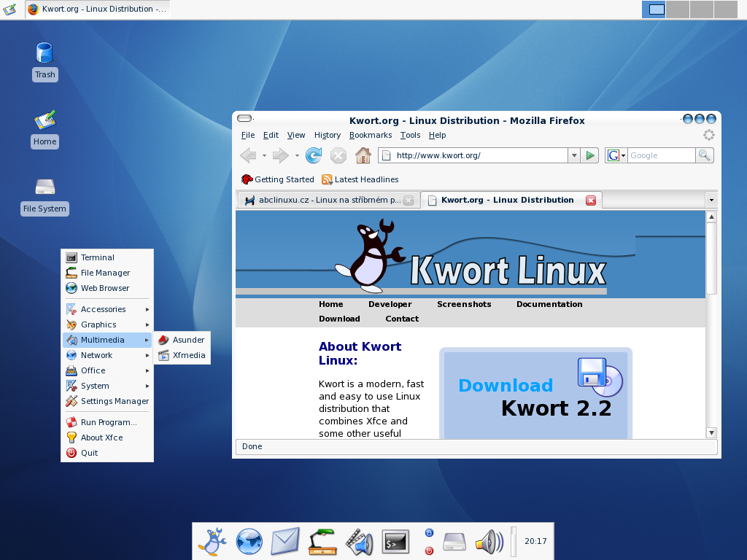Click the magnifier search button
The image size is (747, 560).
(704, 155)
